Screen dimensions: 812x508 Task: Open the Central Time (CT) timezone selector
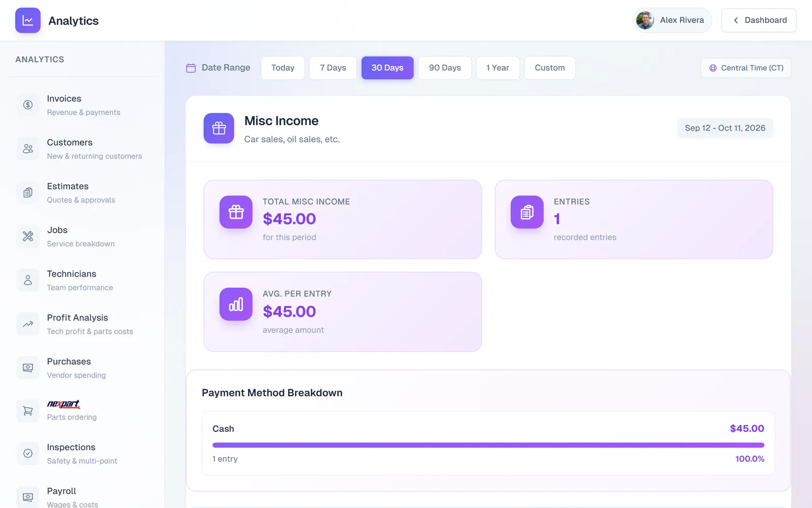[746, 68]
